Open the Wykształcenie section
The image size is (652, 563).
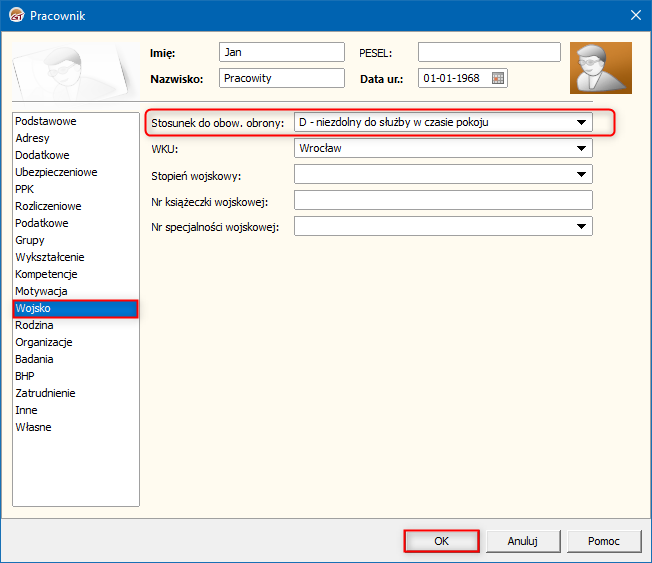[76, 257]
